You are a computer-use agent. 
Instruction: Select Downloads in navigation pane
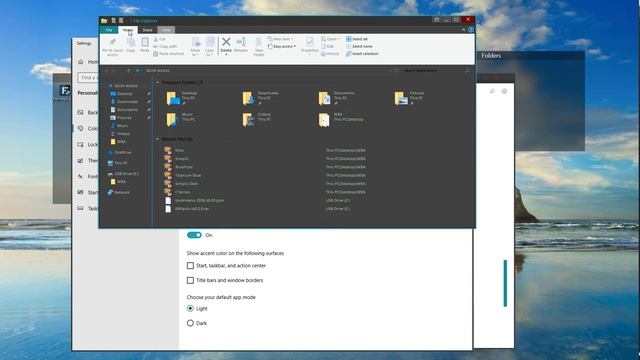pos(124,102)
